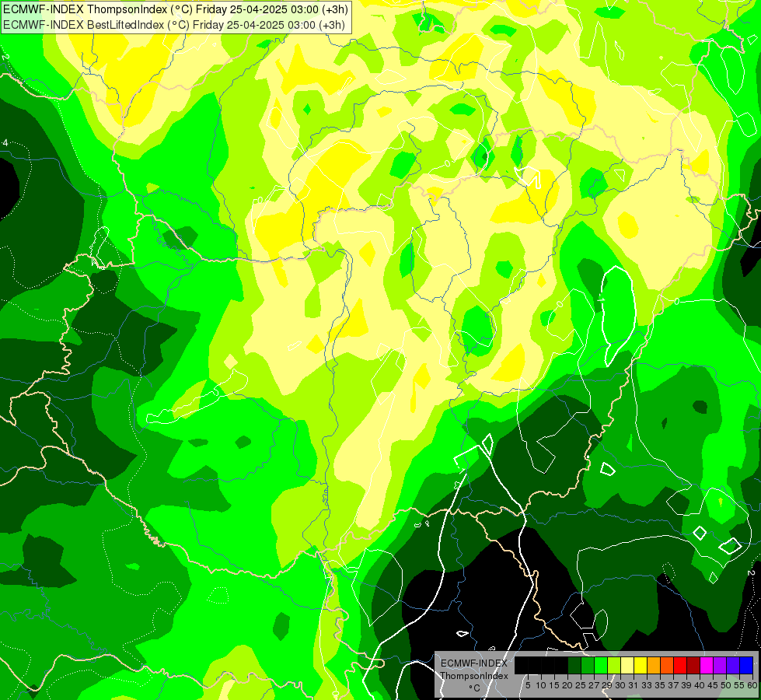Click the bright red 37–39 legend swatch
Screen dimensions: 761x700
pos(680,666)
